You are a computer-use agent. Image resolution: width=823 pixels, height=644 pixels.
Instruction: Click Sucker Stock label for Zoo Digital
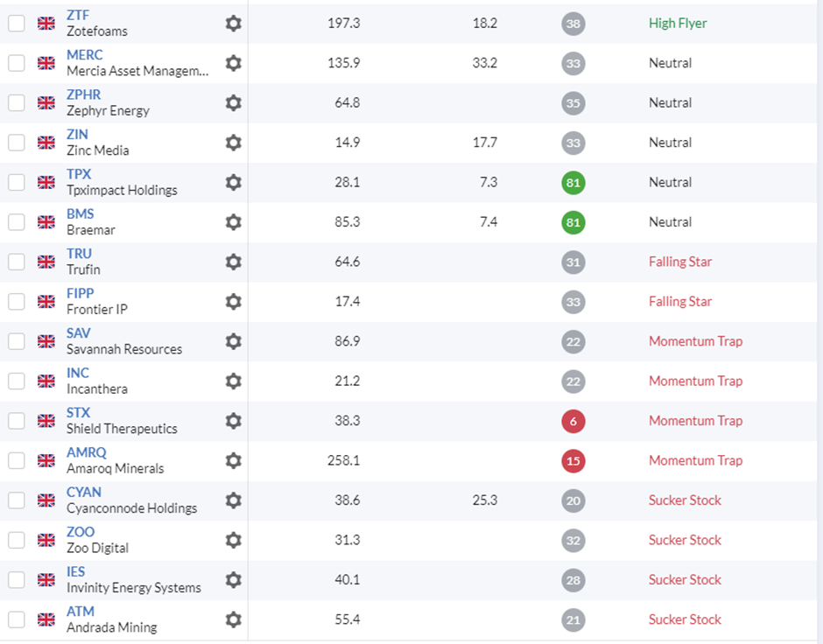pyautogui.click(x=685, y=540)
